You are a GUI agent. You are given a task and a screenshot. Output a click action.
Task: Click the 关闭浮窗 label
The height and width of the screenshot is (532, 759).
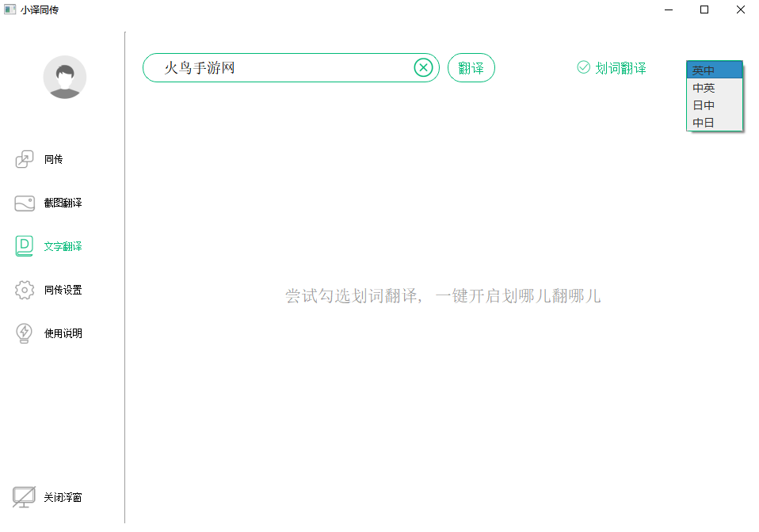pos(63,497)
